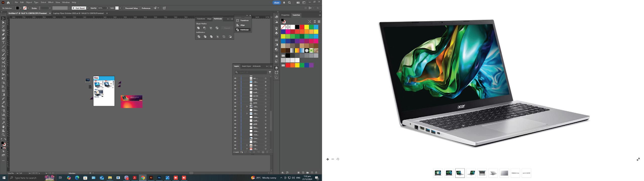Switch to the Properties panel tab

[285, 15]
